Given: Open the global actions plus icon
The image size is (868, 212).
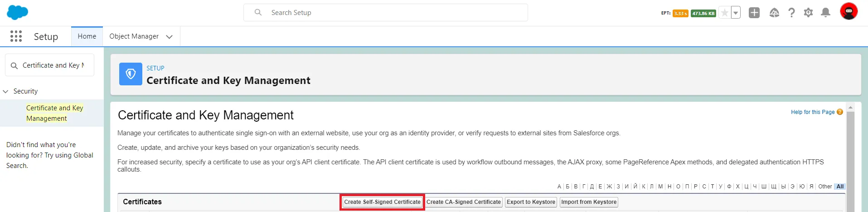Looking at the screenshot, I should [754, 13].
